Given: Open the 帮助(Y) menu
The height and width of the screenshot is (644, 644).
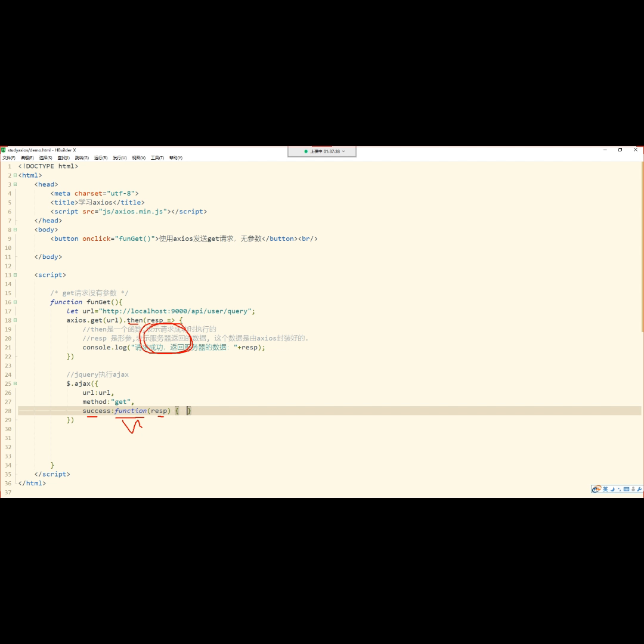Looking at the screenshot, I should pos(176,157).
